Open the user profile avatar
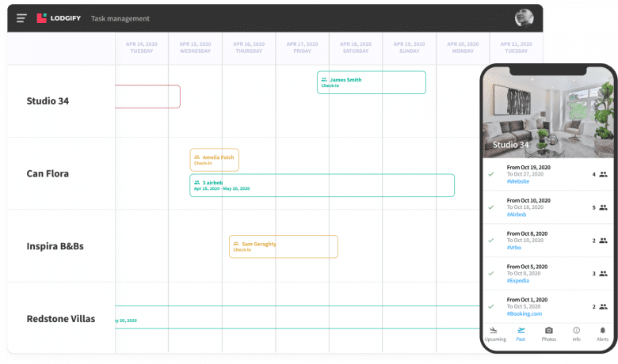The height and width of the screenshot is (364, 618). click(x=524, y=18)
